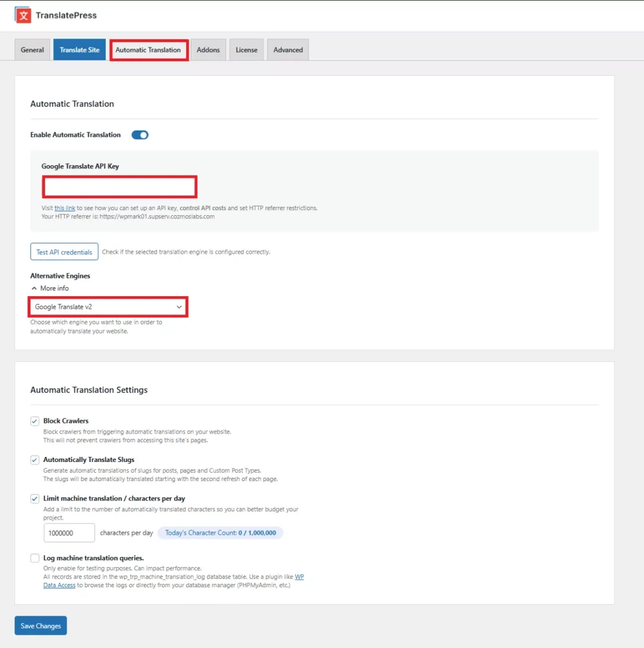Collapse the More info expander
Image resolution: width=644 pixels, height=648 pixels.
click(x=50, y=288)
